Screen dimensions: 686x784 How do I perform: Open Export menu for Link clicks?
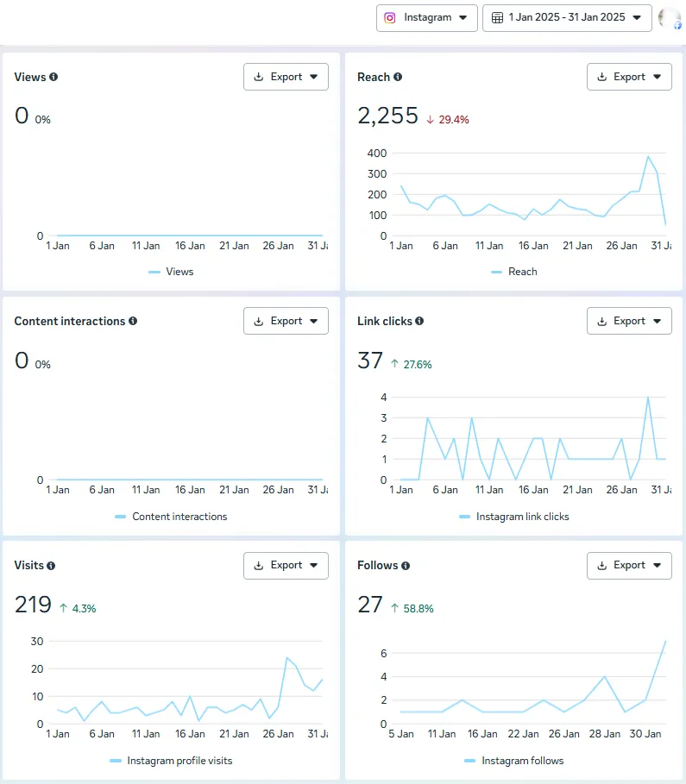pyautogui.click(x=629, y=321)
